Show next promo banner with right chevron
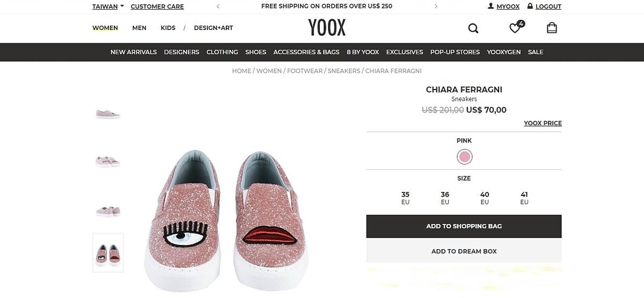The image size is (644, 298). pyautogui.click(x=436, y=6)
